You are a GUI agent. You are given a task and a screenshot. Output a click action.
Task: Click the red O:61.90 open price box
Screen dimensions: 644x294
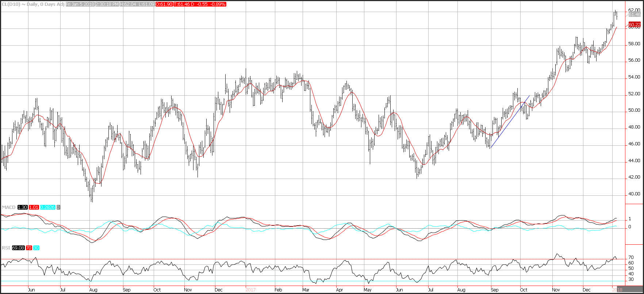coord(164,4)
